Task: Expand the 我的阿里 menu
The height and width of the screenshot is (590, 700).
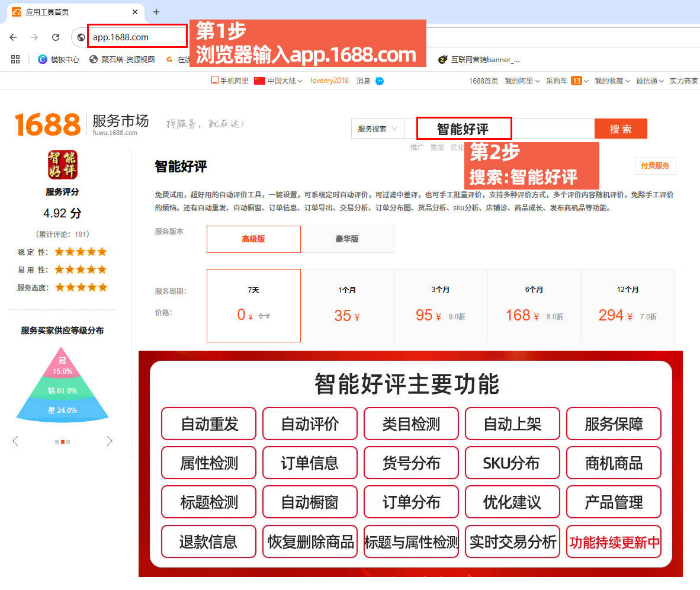Action: (522, 81)
